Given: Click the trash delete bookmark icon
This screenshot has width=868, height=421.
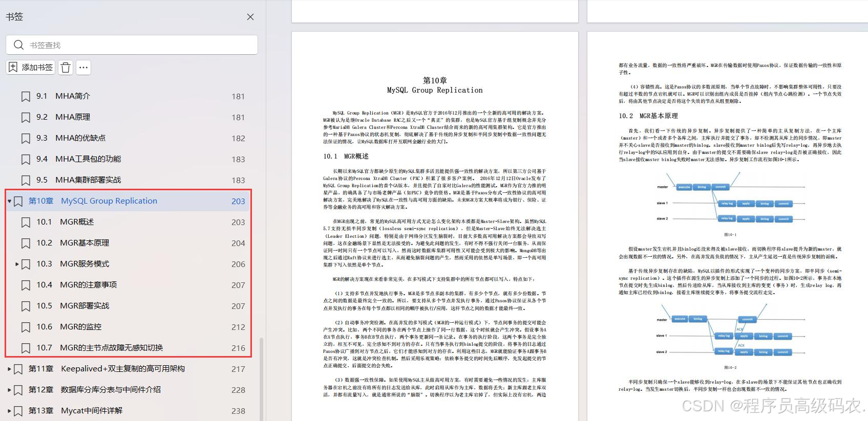Looking at the screenshot, I should click(66, 68).
